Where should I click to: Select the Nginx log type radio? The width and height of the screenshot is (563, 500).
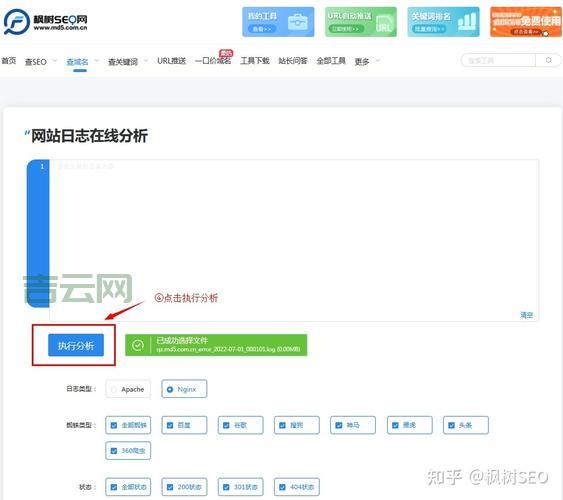pyautogui.click(x=184, y=389)
